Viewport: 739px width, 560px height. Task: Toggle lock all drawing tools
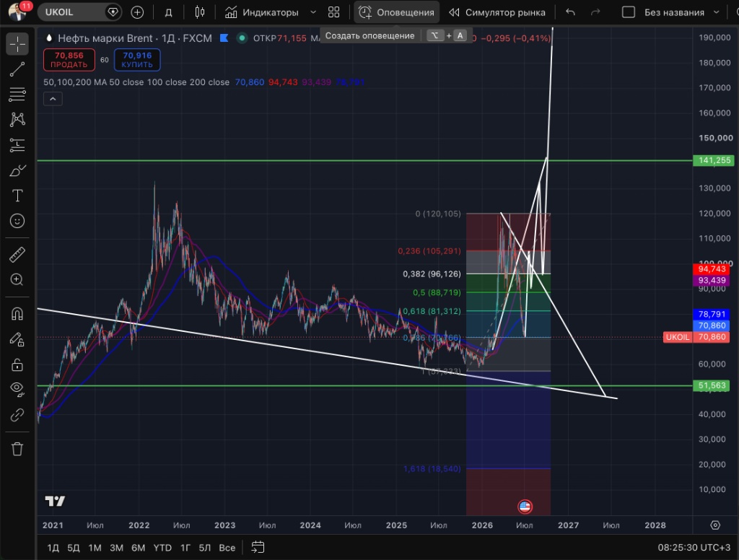click(x=17, y=364)
